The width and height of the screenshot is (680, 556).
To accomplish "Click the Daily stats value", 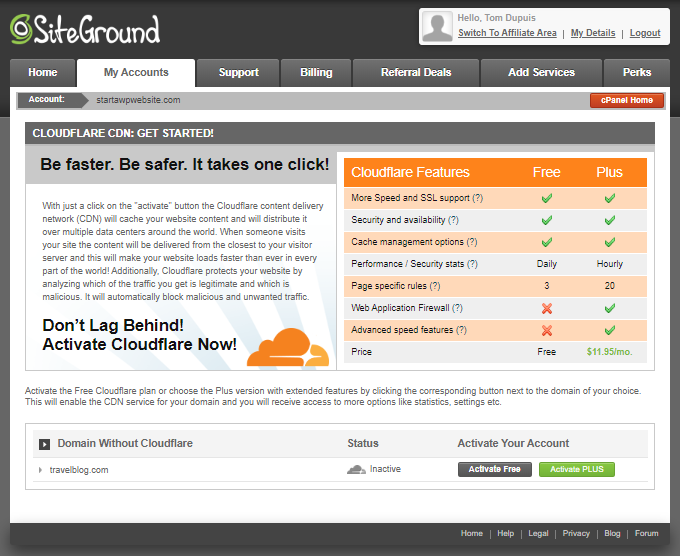I will tap(547, 264).
